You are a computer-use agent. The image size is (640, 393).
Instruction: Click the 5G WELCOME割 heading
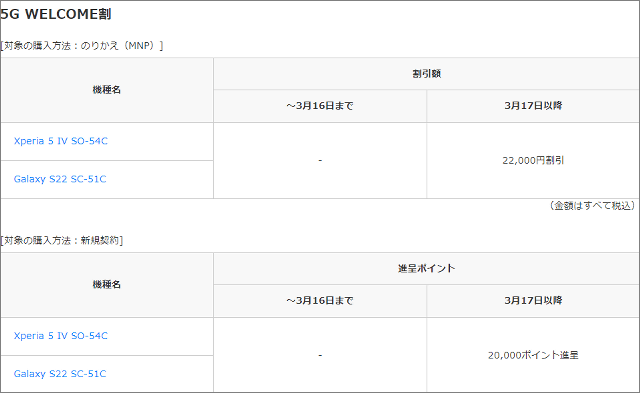click(56, 14)
